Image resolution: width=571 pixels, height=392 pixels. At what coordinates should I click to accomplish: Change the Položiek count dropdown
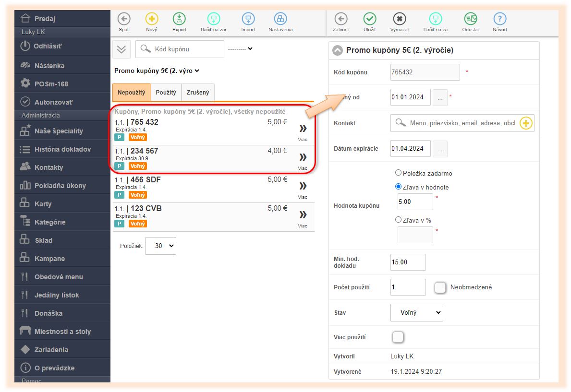click(160, 246)
